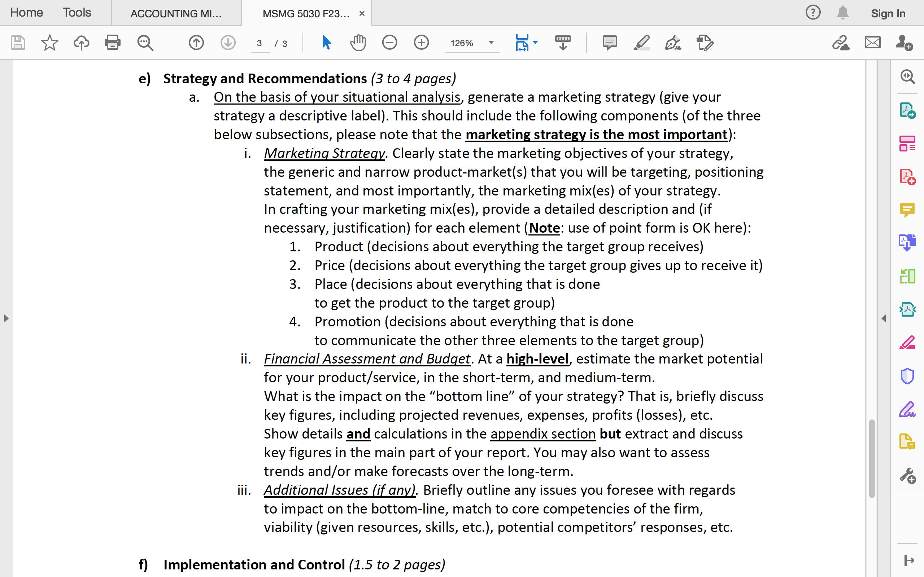The image size is (924, 577).
Task: Activate the Highlighter tool
Action: (x=641, y=42)
